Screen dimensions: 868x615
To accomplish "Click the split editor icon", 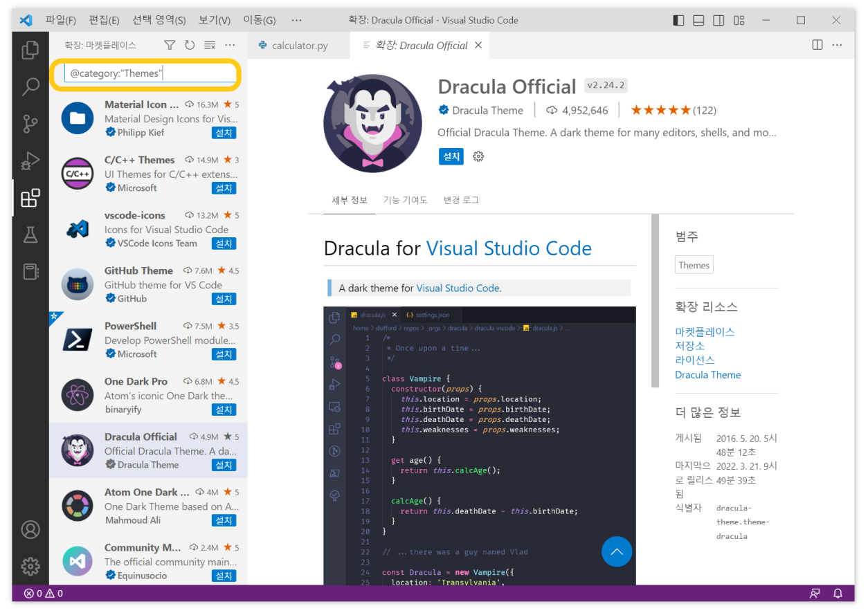I will tap(817, 45).
